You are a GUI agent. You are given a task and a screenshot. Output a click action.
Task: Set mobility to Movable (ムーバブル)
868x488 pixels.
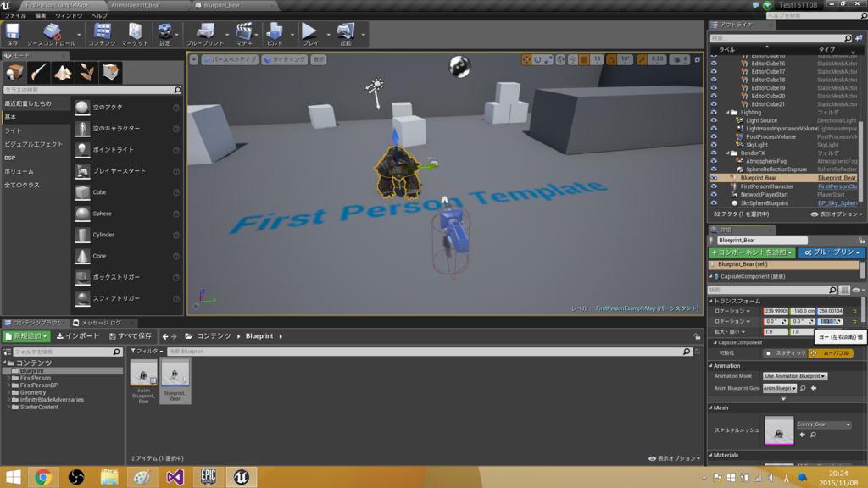pos(831,353)
